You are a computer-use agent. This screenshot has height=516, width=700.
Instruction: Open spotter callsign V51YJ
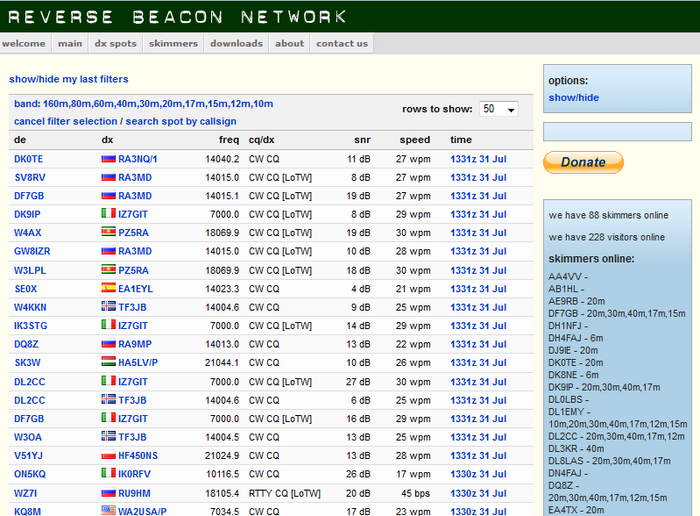[29, 455]
